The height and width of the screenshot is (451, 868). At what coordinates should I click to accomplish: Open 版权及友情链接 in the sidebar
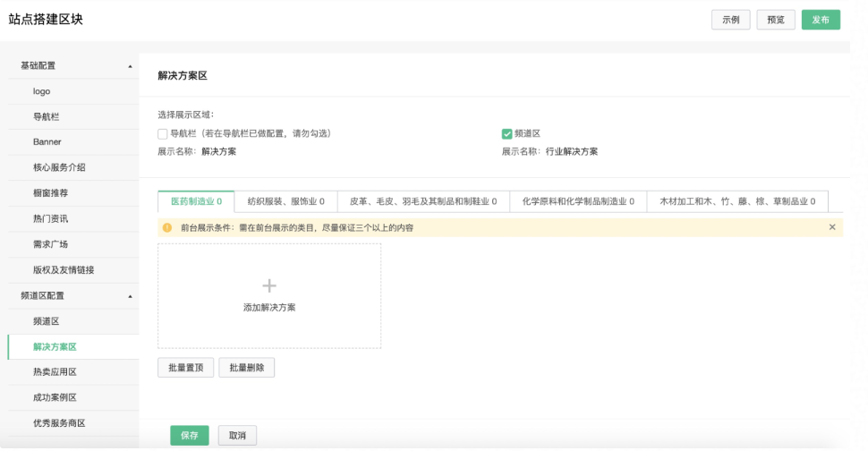[x=73, y=270]
